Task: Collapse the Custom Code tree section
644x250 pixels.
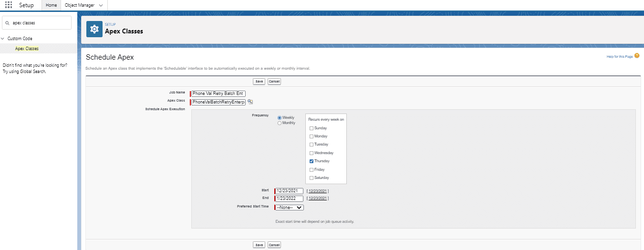Action: 3,39
